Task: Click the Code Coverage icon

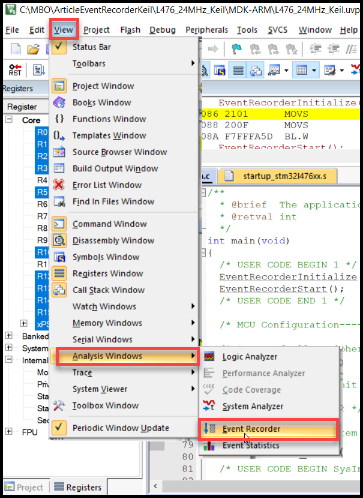Action: (x=209, y=389)
